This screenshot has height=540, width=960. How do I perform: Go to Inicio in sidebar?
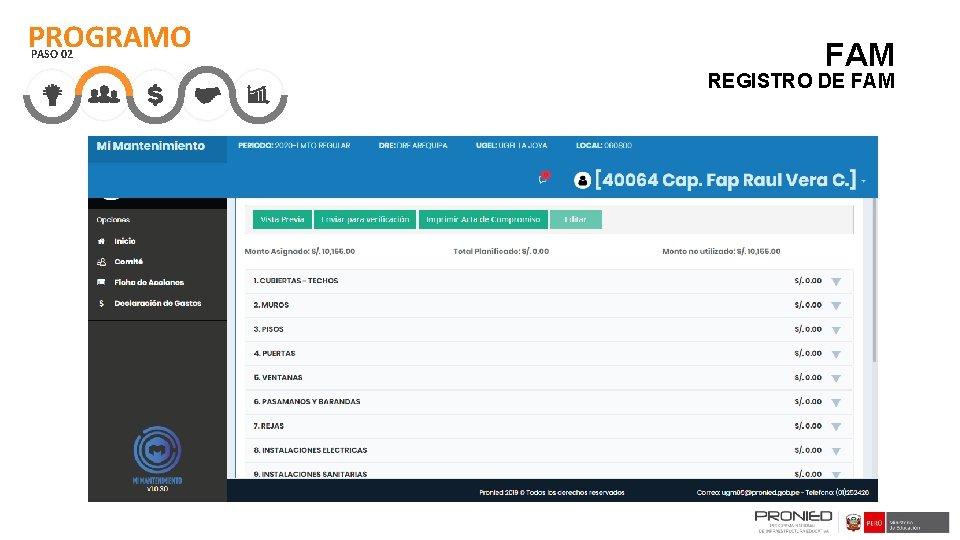pos(125,241)
